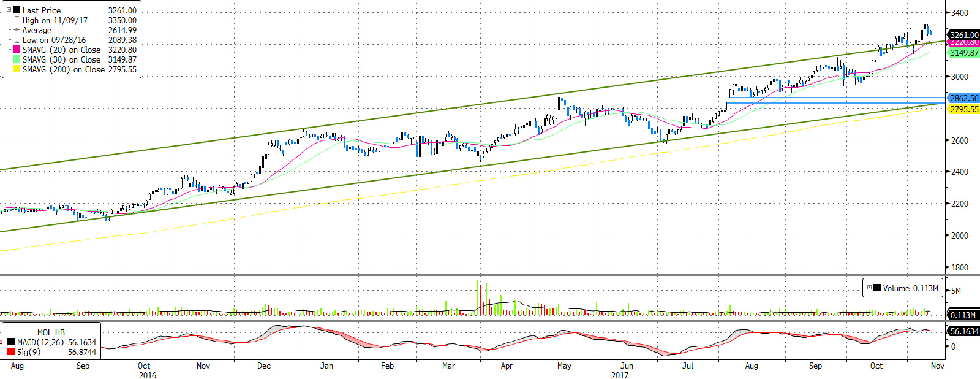The height and width of the screenshot is (379, 980).
Task: Click the 3400 price axis label
Action: coord(959,13)
